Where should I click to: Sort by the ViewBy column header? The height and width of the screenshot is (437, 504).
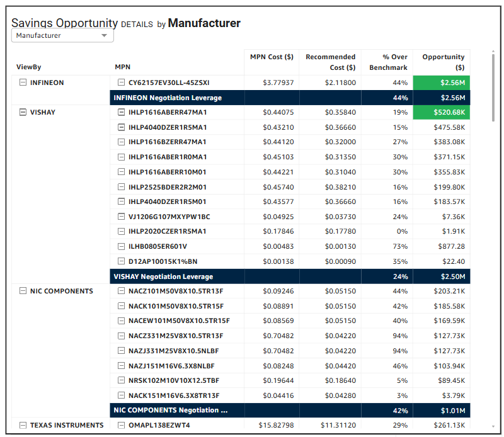click(x=28, y=67)
